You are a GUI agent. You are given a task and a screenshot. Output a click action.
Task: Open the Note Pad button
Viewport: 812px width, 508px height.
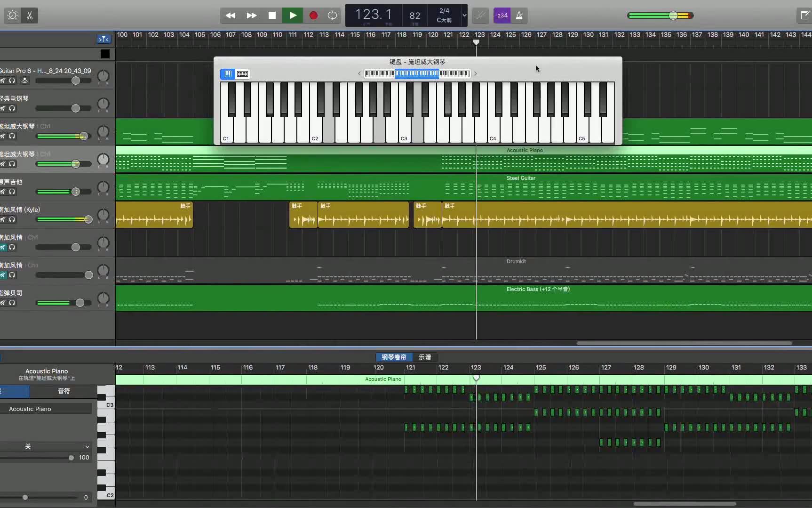[804, 16]
